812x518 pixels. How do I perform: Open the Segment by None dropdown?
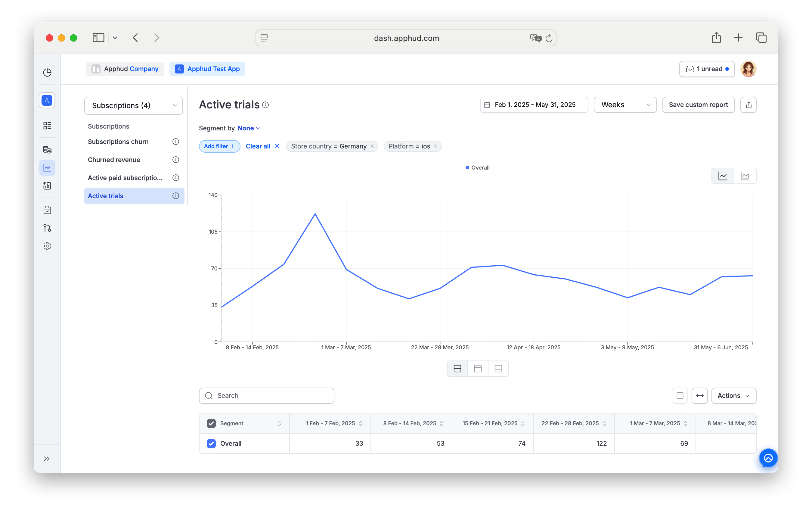click(249, 128)
